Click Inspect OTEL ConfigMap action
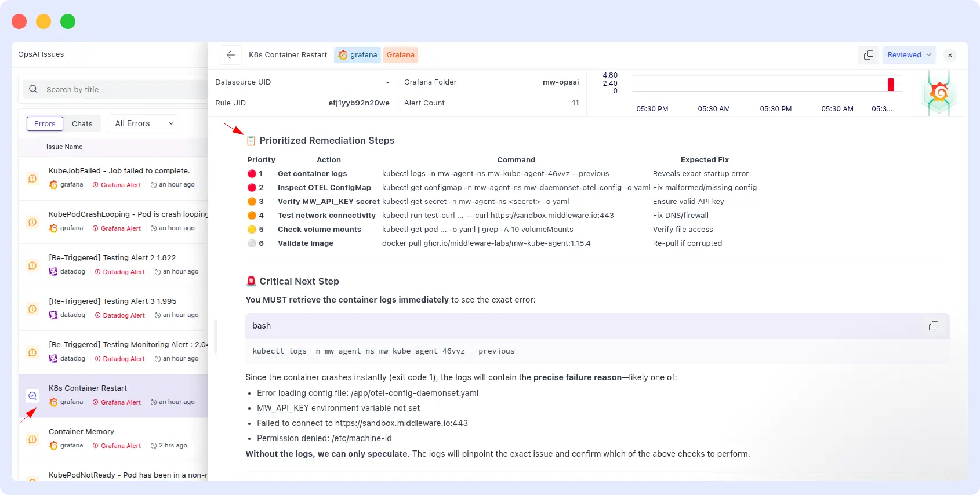Viewport: 980px width, 495px height. point(324,188)
